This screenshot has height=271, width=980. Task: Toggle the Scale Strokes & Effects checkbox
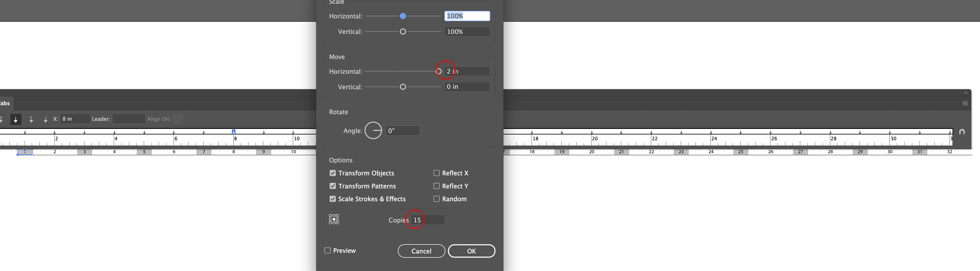(x=333, y=199)
